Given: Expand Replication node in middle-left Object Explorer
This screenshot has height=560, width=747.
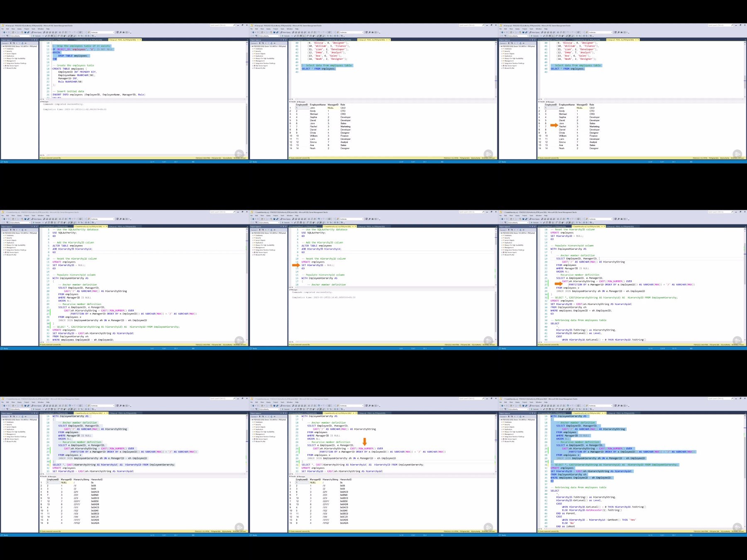Looking at the screenshot, I should [4, 243].
